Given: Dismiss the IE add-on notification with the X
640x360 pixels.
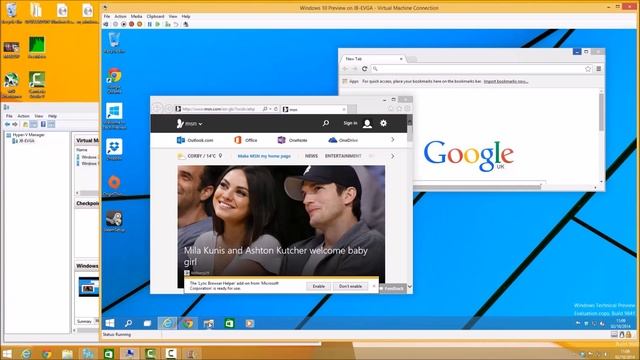Looking at the screenshot, I should coord(374,286).
